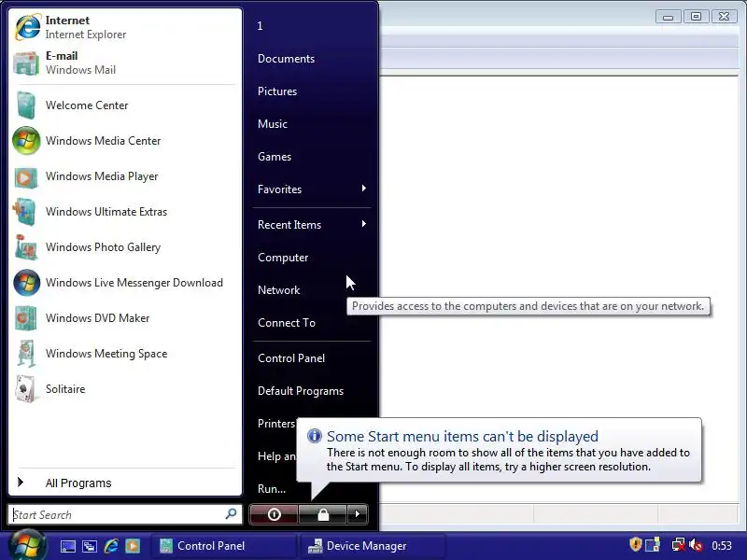Screen dimensions: 747x560
Task: Open Default Programs entry
Action: point(300,391)
